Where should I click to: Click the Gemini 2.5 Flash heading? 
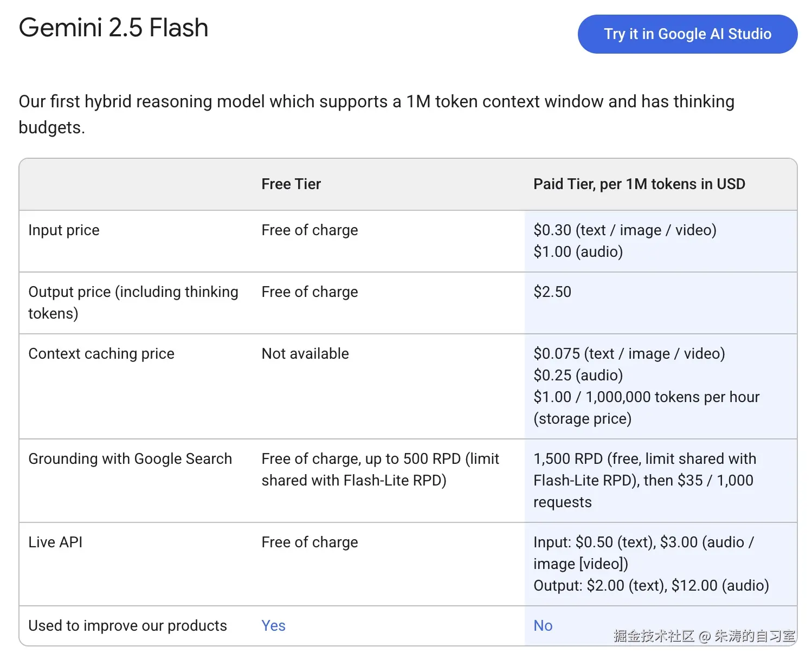(x=114, y=28)
